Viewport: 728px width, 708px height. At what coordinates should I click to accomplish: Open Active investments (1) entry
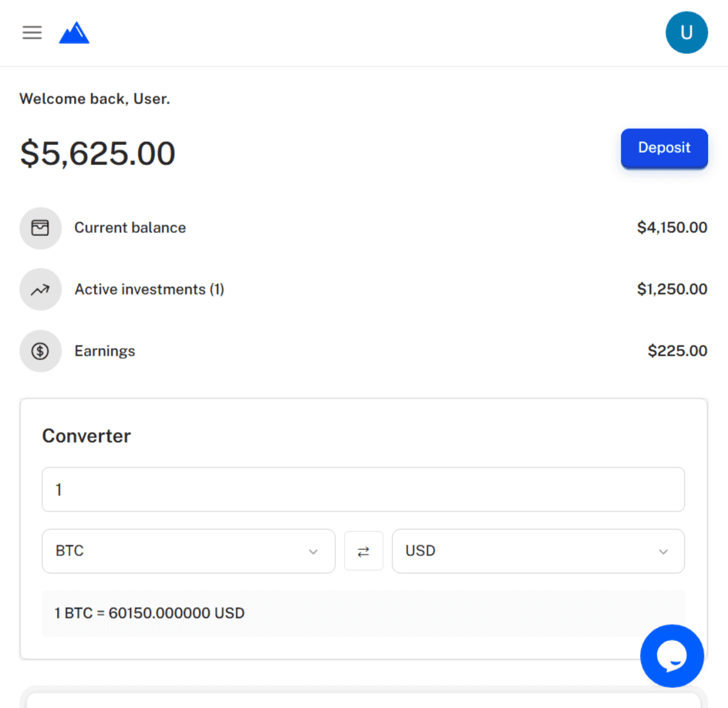point(150,289)
